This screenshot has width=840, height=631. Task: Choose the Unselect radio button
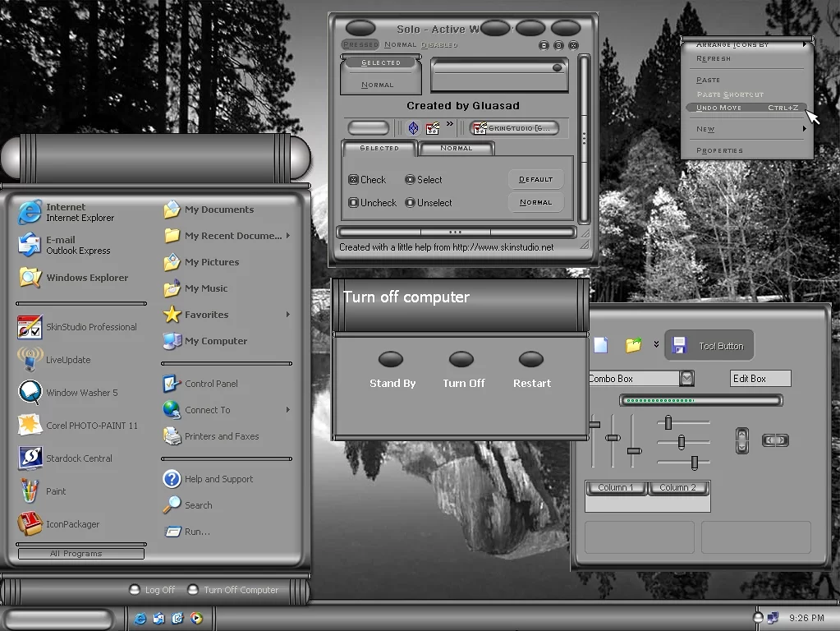pos(410,203)
